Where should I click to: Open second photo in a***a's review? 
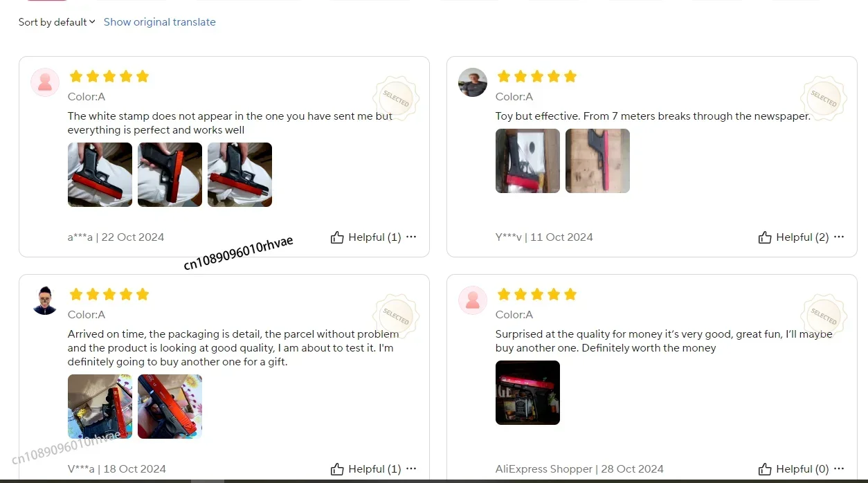[x=170, y=174]
